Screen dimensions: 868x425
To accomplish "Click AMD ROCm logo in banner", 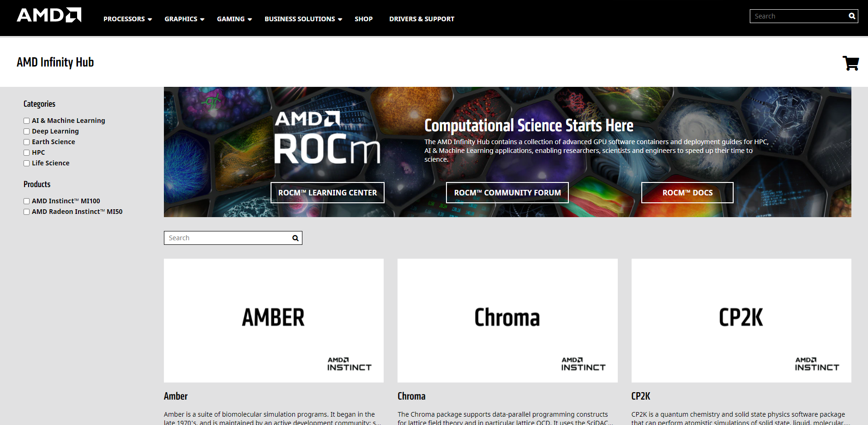I will pyautogui.click(x=327, y=137).
